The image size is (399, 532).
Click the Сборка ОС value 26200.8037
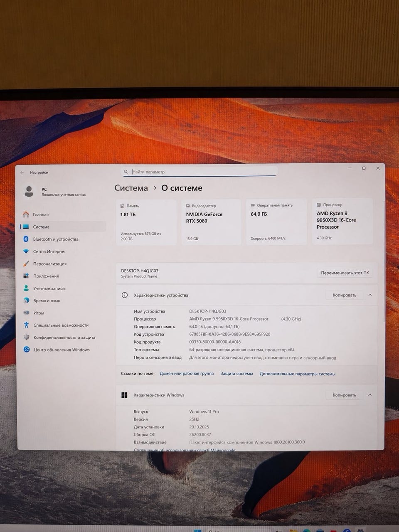click(200, 434)
